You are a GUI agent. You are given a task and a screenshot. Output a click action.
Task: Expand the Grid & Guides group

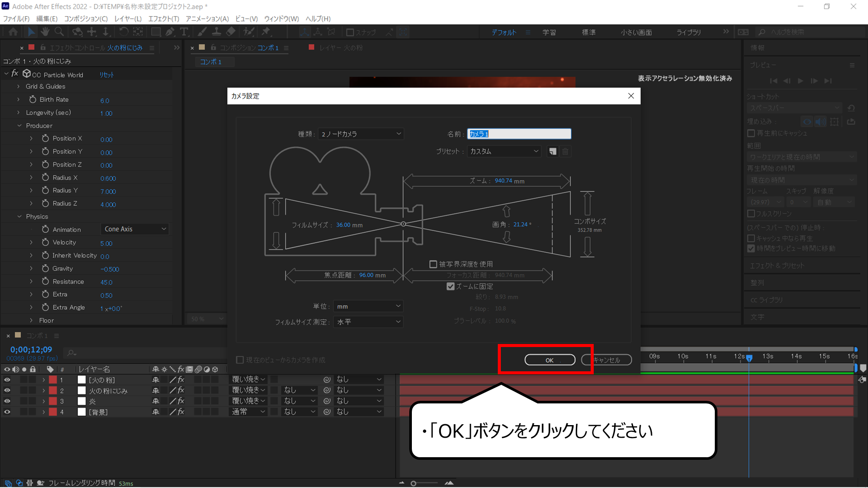(x=18, y=86)
